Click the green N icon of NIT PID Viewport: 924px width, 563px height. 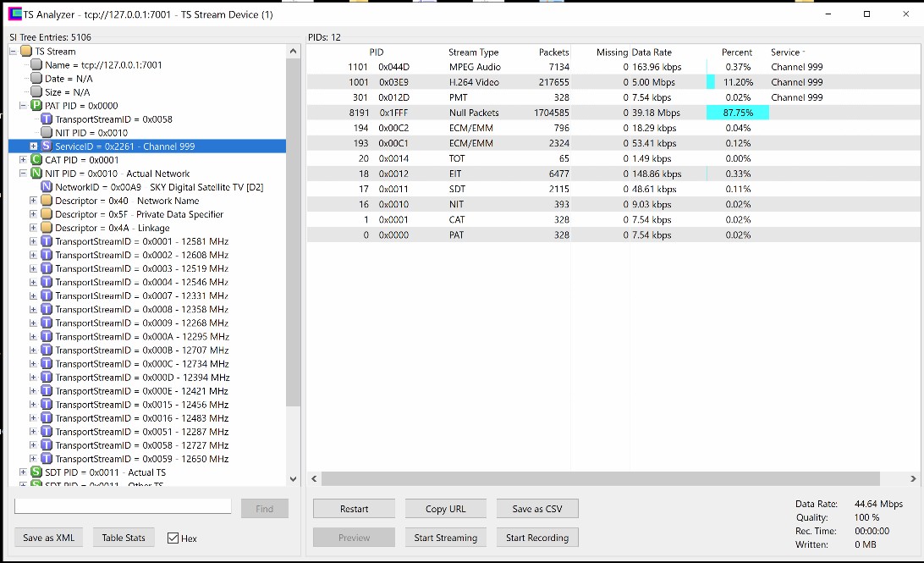tap(36, 174)
